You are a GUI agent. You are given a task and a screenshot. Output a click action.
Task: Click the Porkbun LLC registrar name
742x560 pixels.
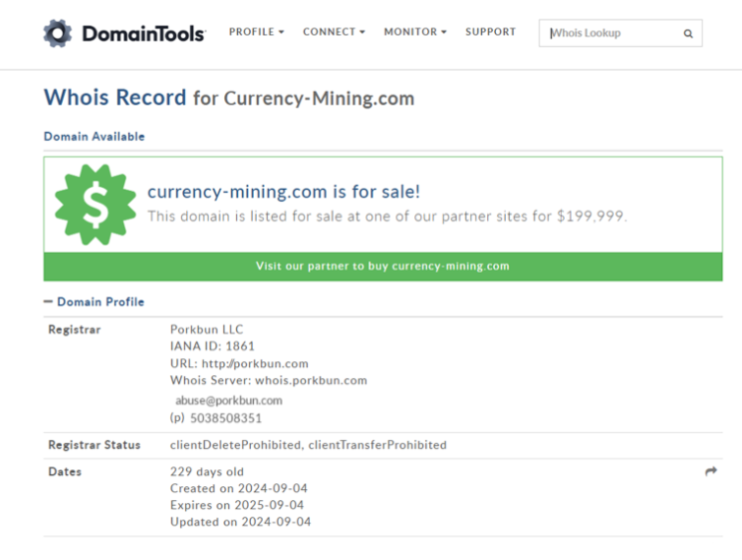pos(207,329)
